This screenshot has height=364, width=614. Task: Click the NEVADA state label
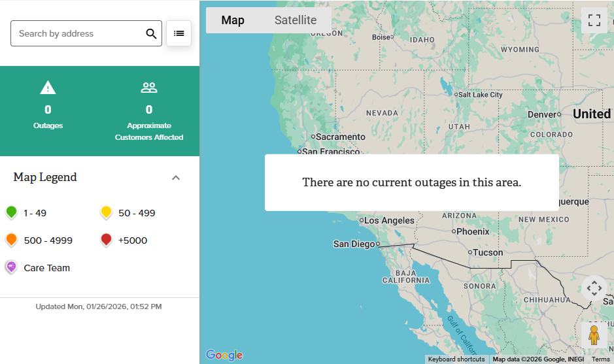tap(382, 113)
